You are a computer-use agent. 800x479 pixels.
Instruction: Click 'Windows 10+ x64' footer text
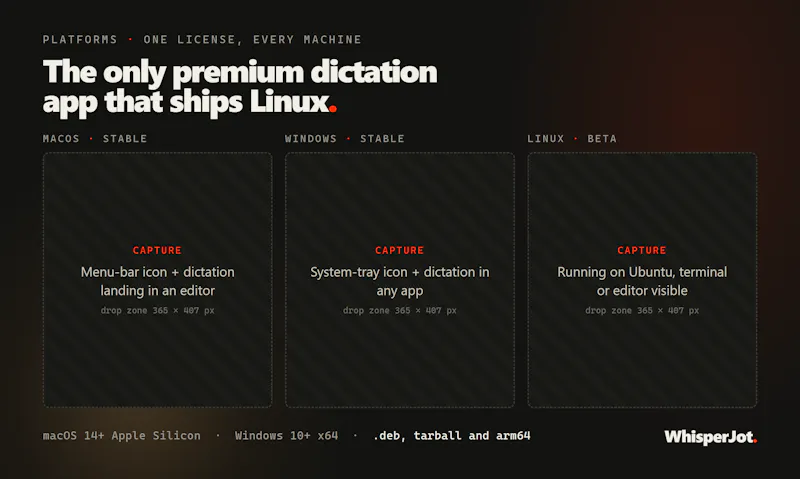(x=286, y=436)
